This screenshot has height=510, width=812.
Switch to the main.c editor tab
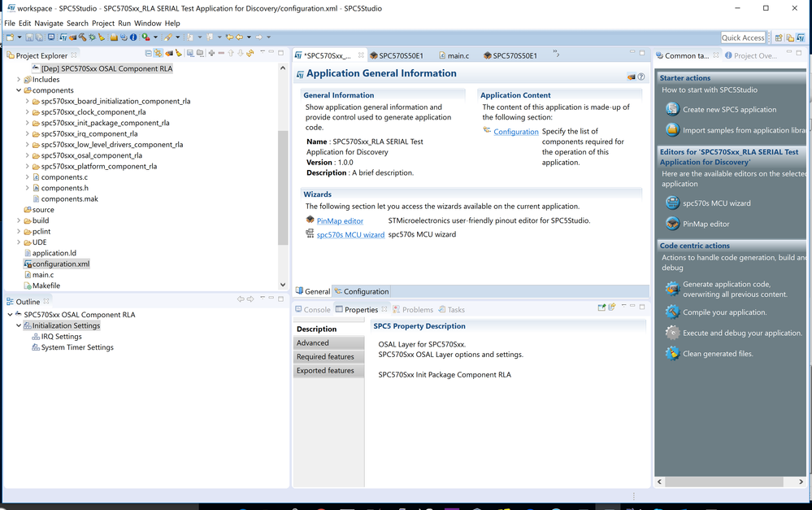click(454, 55)
